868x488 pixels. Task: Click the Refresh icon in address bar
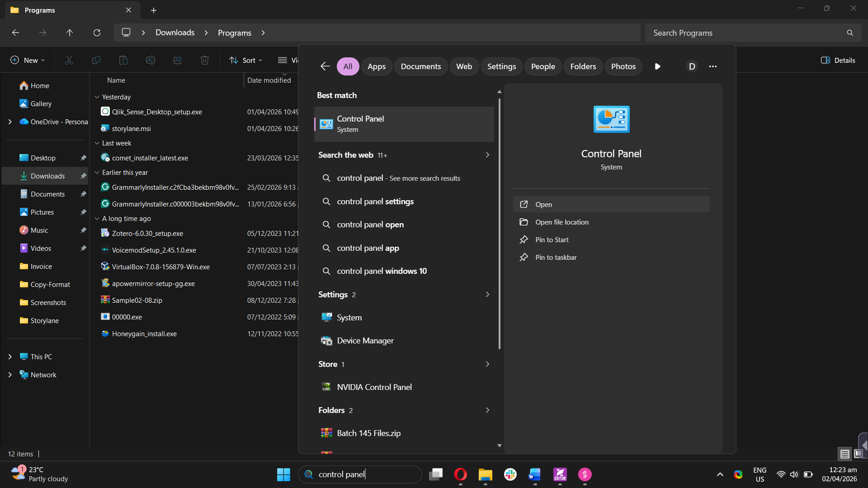click(97, 33)
